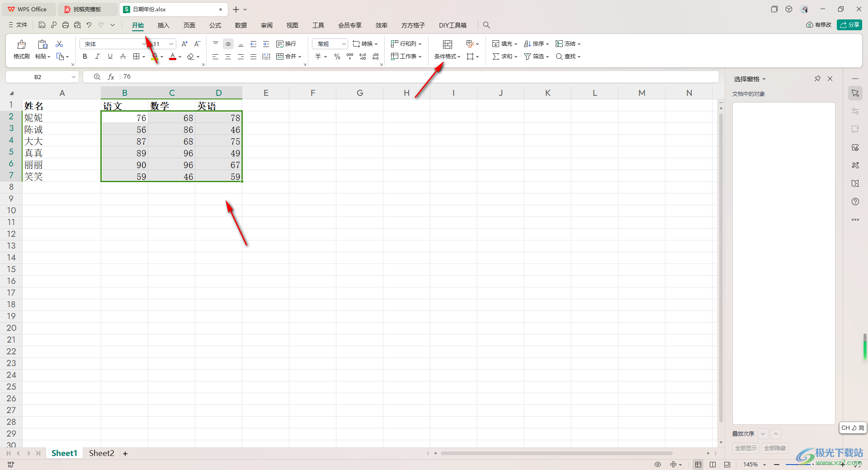Open the Insert (插入) ribbon tab
This screenshot has width=868, height=470.
coord(163,25)
